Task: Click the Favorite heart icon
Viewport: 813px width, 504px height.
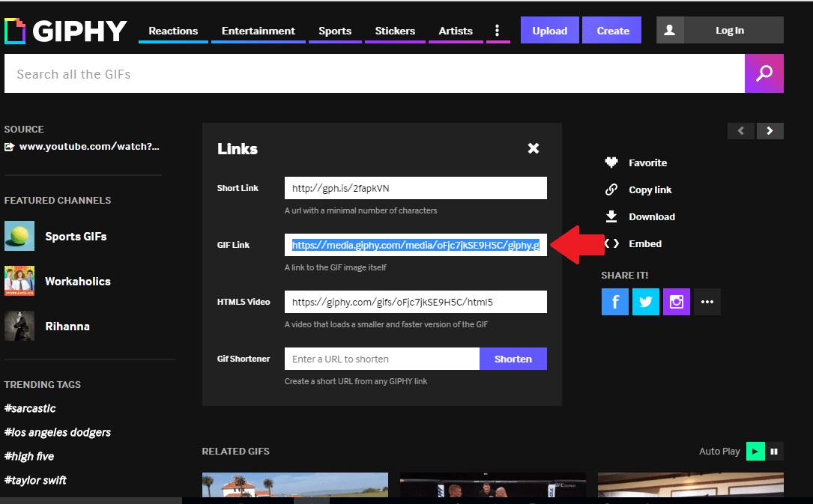Action: pyautogui.click(x=611, y=163)
